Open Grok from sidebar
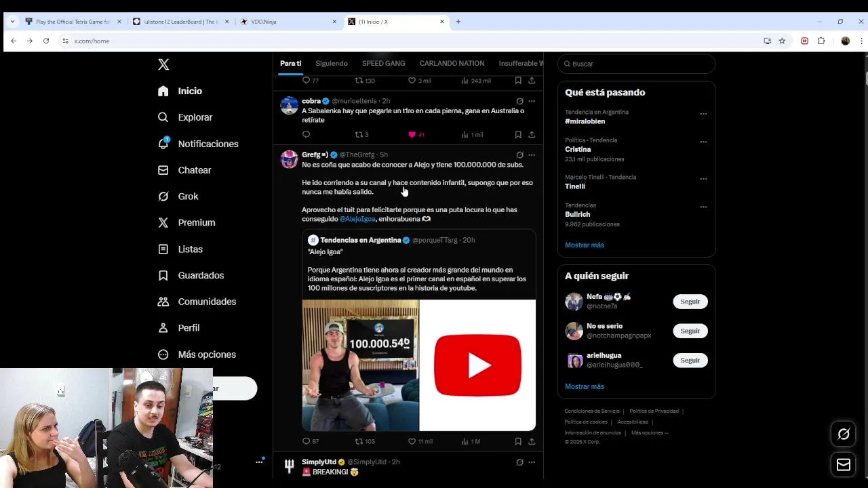 178,197
